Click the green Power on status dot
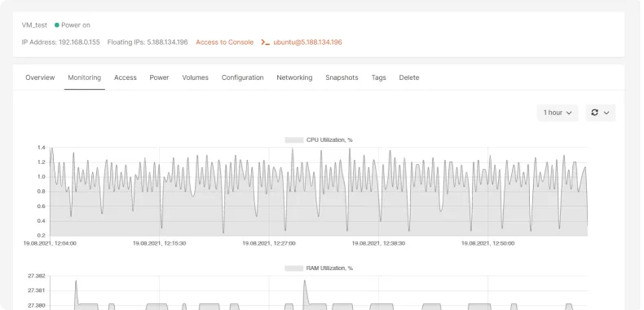The width and height of the screenshot is (644, 310). (57, 25)
